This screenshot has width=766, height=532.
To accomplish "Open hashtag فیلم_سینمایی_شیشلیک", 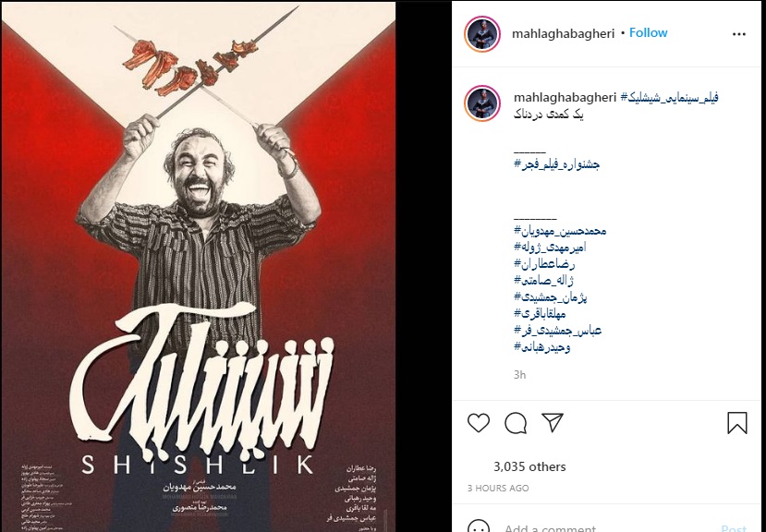I will coord(669,97).
